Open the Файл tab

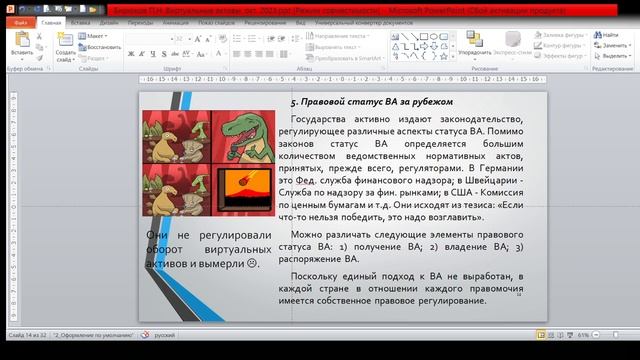point(21,23)
